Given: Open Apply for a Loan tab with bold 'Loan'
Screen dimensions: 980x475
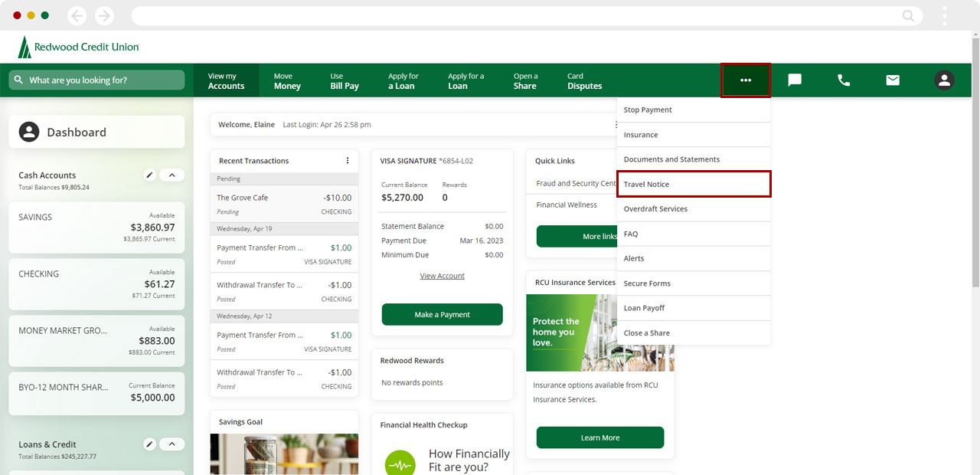Looking at the screenshot, I should pos(465,80).
